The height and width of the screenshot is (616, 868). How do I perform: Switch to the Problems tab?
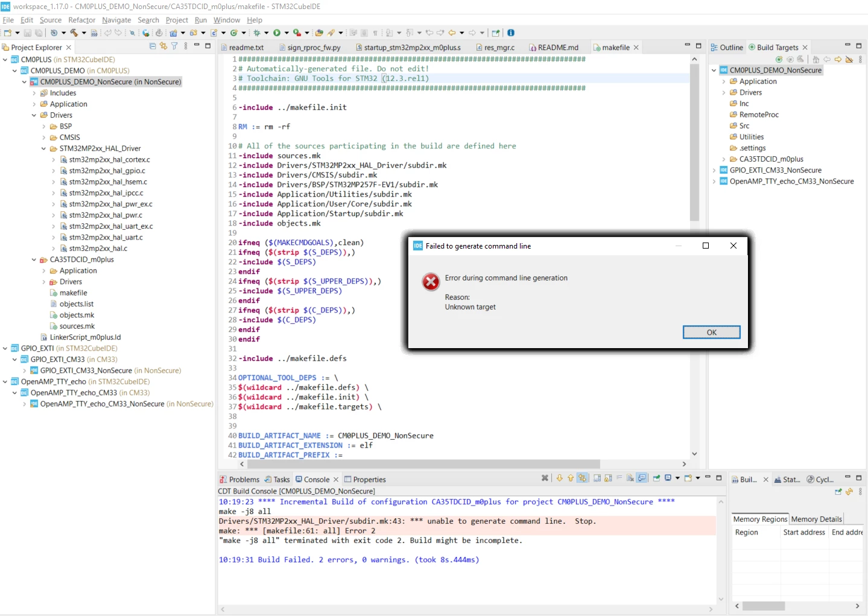[239, 480]
